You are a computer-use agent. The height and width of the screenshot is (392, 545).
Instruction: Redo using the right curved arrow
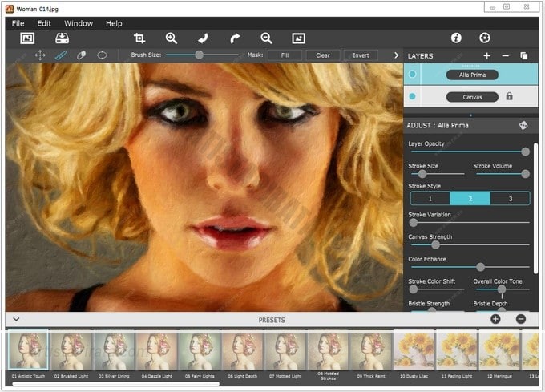[235, 38]
